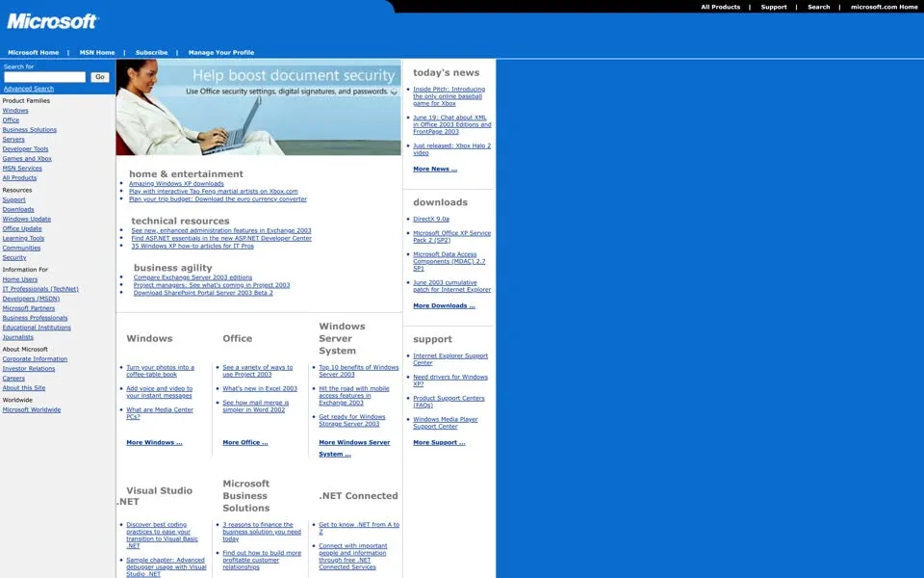Open the Exchange 2003 administration features link

coord(221,230)
